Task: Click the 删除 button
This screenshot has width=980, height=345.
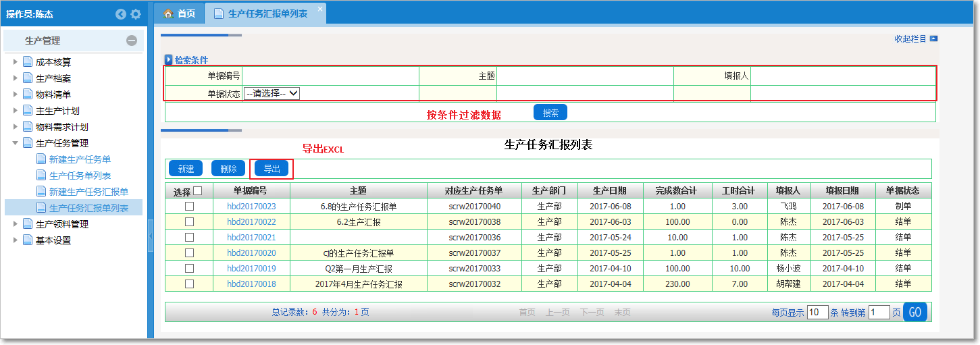Action: click(x=228, y=169)
